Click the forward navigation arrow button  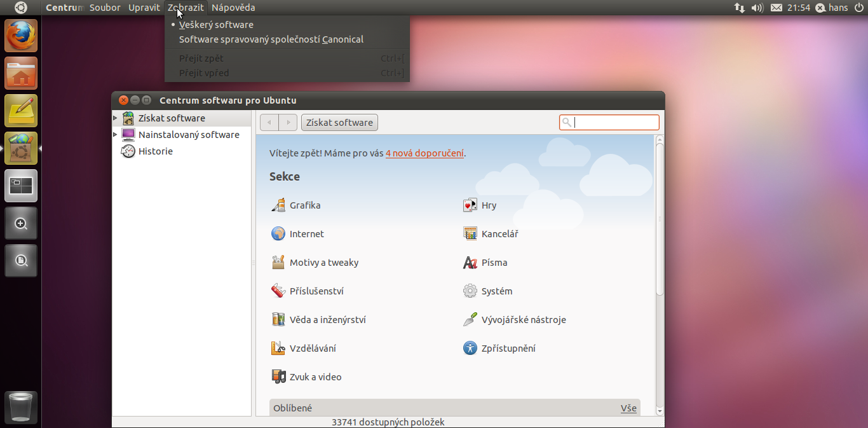click(x=288, y=123)
